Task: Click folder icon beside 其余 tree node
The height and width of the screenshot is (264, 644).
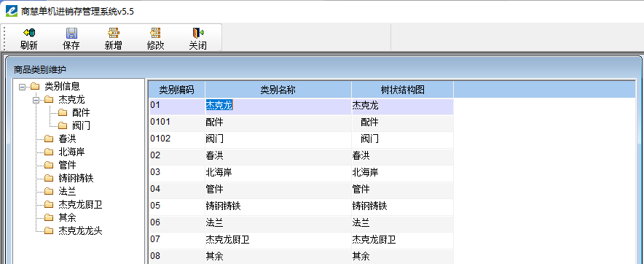Action: (49, 217)
